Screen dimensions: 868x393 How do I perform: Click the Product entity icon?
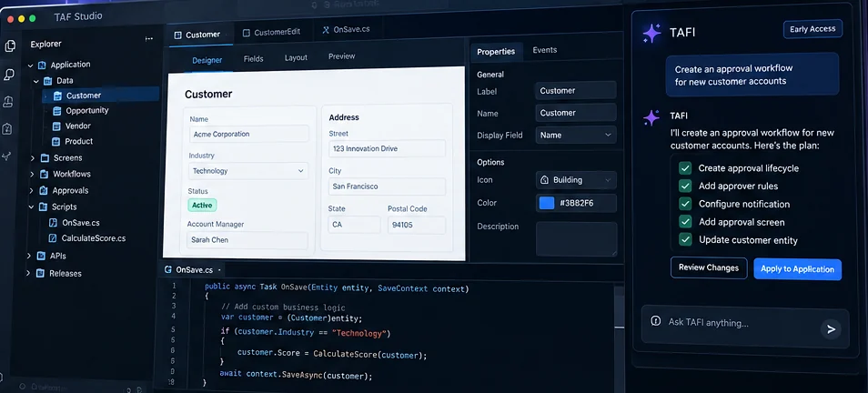pyautogui.click(x=56, y=142)
